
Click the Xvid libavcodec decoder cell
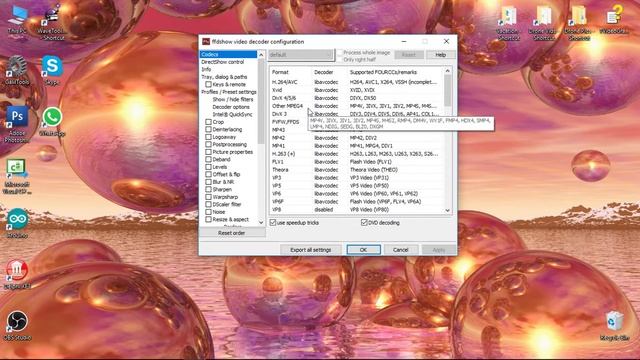pos(326,90)
